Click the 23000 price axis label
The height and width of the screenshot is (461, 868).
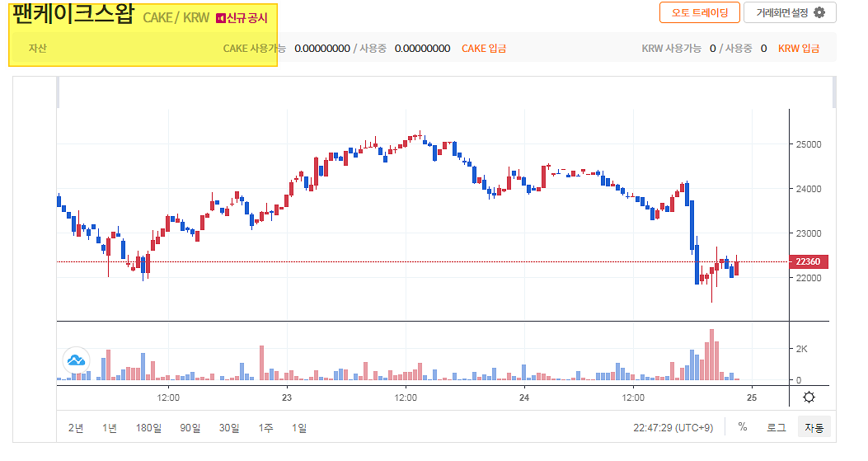click(808, 233)
